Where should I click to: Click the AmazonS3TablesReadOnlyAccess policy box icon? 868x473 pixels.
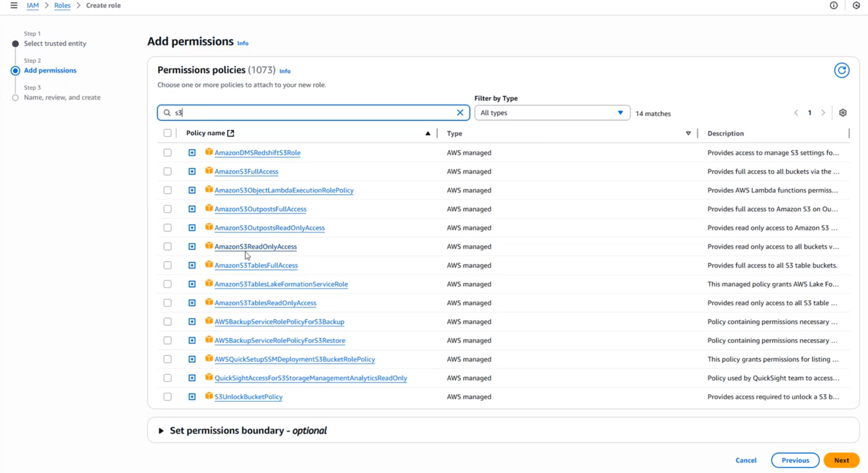pyautogui.click(x=209, y=303)
